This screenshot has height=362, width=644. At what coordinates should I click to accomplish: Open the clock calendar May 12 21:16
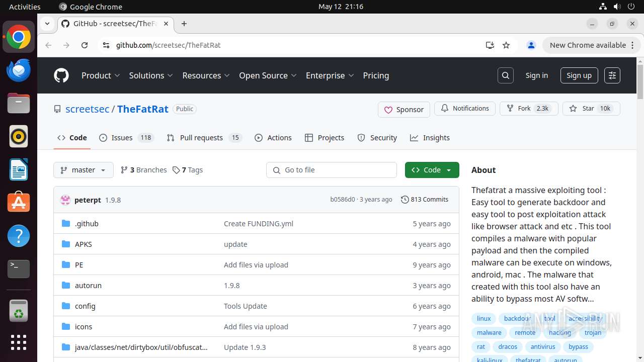[341, 7]
